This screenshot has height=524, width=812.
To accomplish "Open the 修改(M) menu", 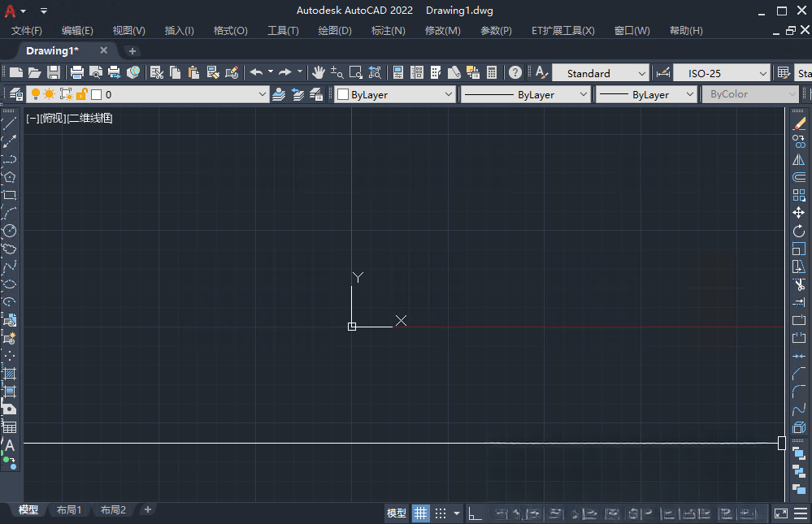I will pyautogui.click(x=442, y=31).
